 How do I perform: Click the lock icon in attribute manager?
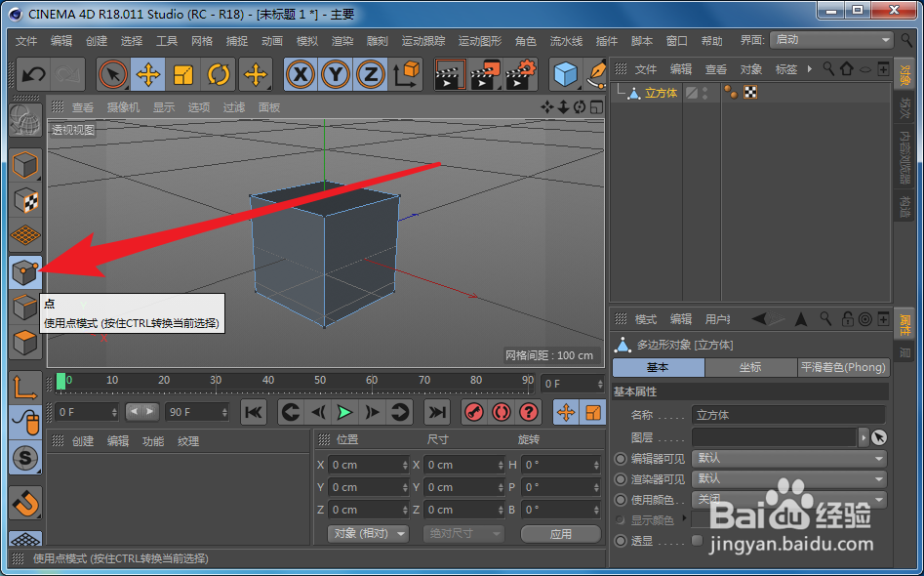pyautogui.click(x=847, y=319)
